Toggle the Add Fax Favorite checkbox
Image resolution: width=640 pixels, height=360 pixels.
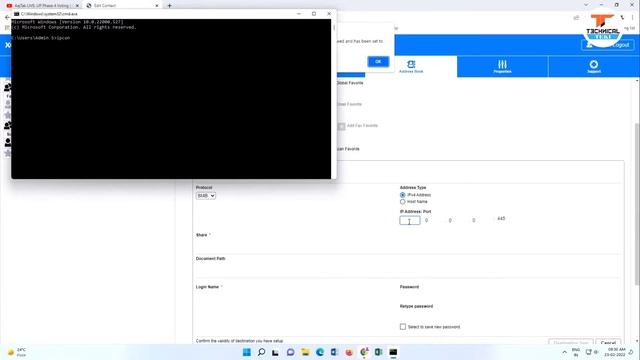[x=342, y=126]
